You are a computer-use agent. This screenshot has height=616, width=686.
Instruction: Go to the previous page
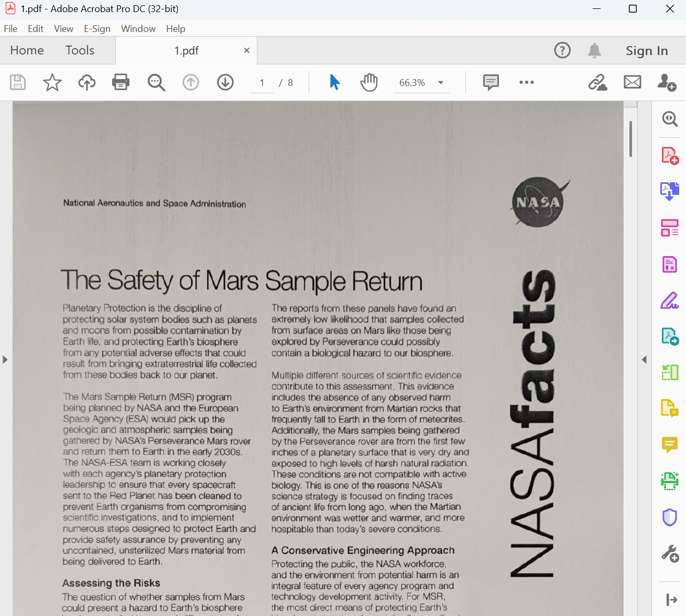point(191,82)
